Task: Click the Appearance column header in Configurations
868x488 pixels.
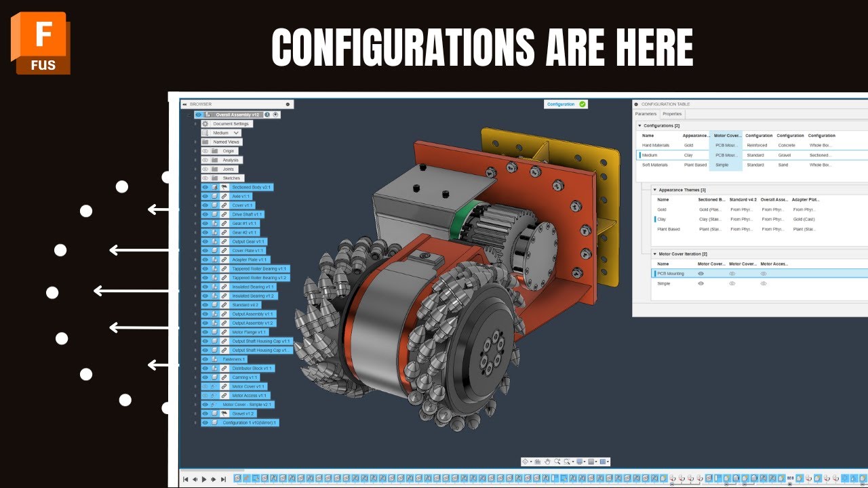Action: (696, 136)
